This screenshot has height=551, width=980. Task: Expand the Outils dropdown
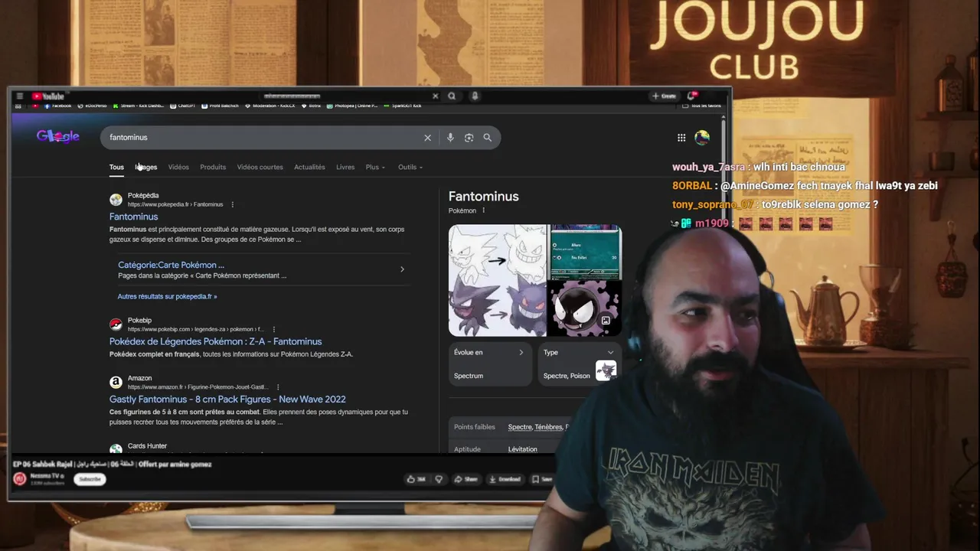pos(410,167)
